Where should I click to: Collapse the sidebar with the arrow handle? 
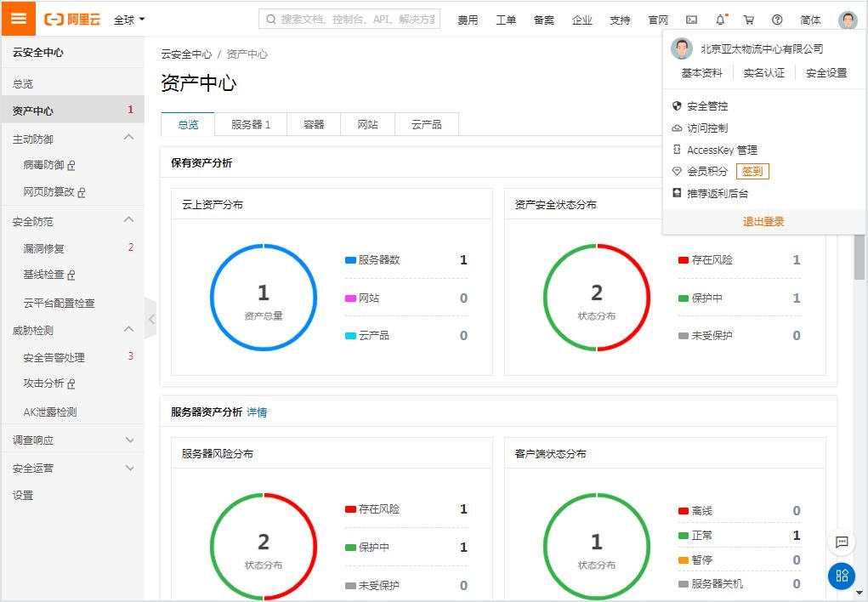tap(150, 319)
